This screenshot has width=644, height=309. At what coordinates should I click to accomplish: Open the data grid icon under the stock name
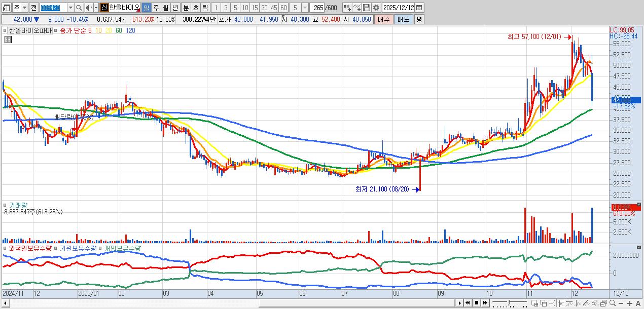[8, 38]
